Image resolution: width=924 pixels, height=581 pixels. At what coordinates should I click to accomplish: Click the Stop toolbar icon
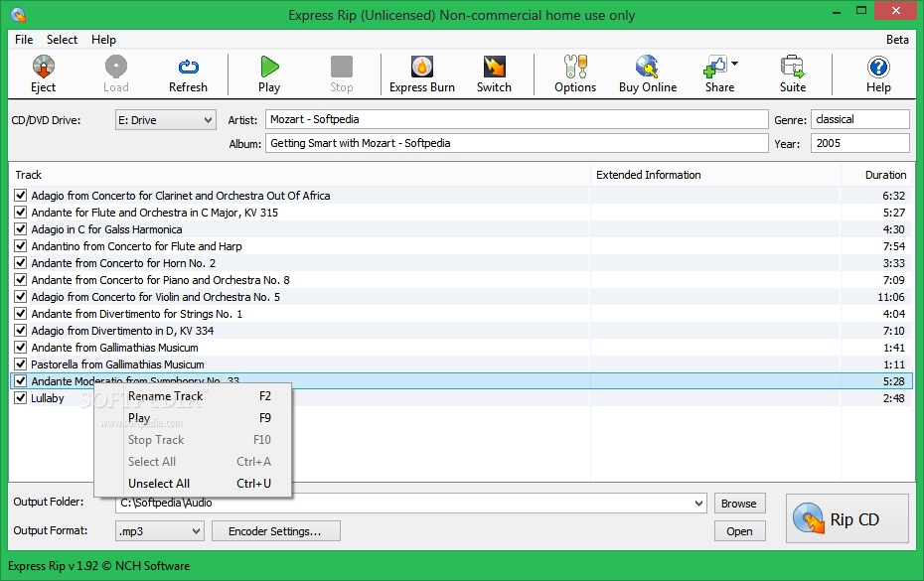(x=341, y=67)
